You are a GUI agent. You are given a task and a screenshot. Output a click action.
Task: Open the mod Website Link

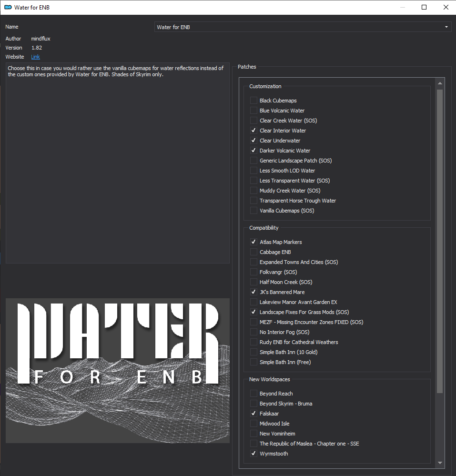pos(36,57)
